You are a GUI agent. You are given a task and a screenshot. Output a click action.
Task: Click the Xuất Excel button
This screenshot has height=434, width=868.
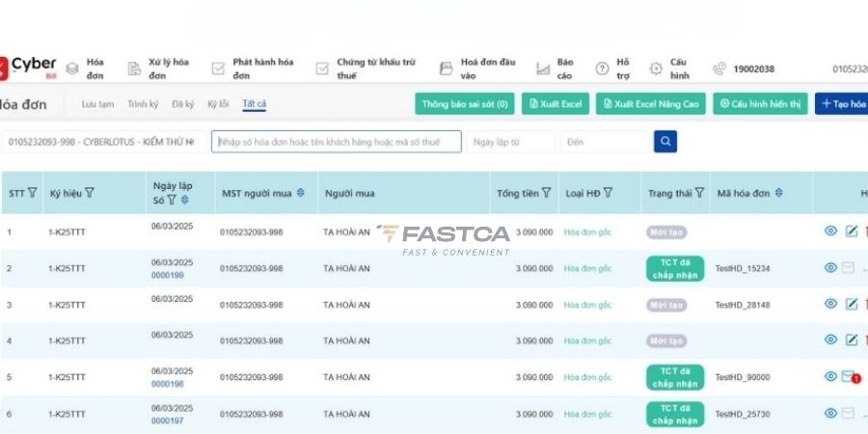coord(556,103)
